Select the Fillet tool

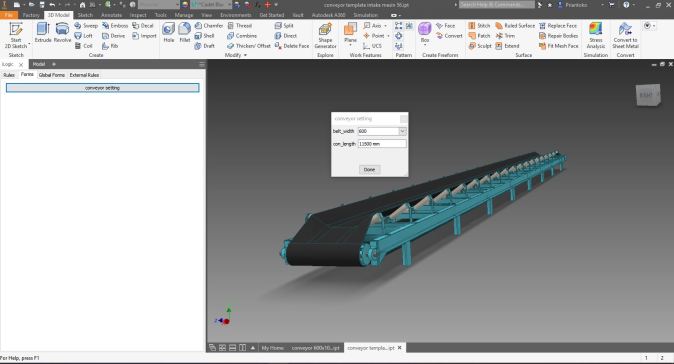coord(184,33)
